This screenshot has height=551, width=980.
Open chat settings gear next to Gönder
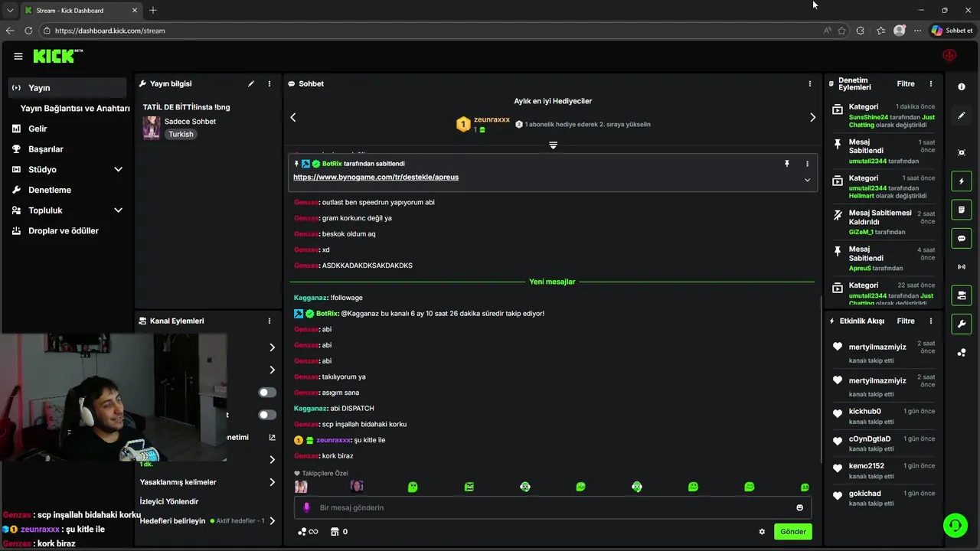point(762,532)
